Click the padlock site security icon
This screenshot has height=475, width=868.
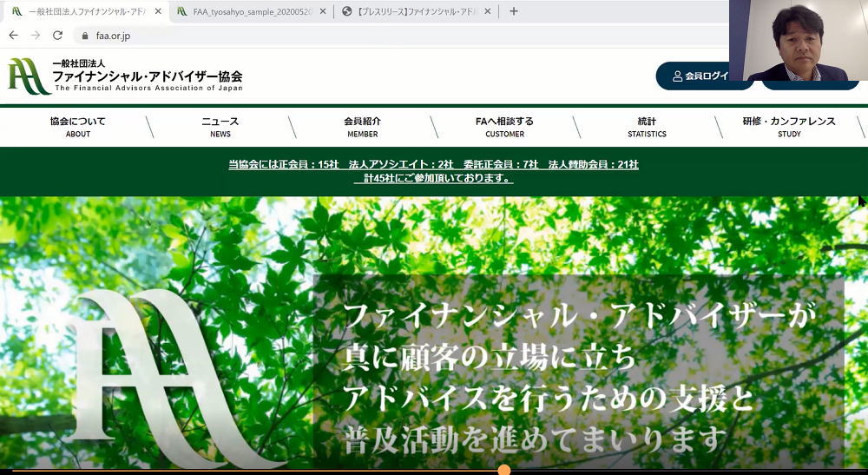[x=85, y=36]
